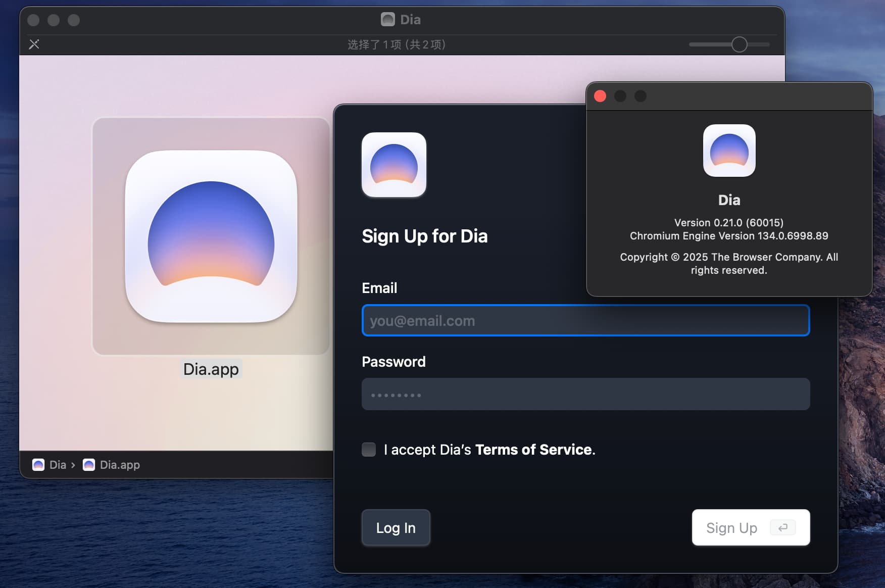Accept Dia's Terms of Service checkbox
Image resolution: width=885 pixels, height=588 pixels.
click(369, 450)
